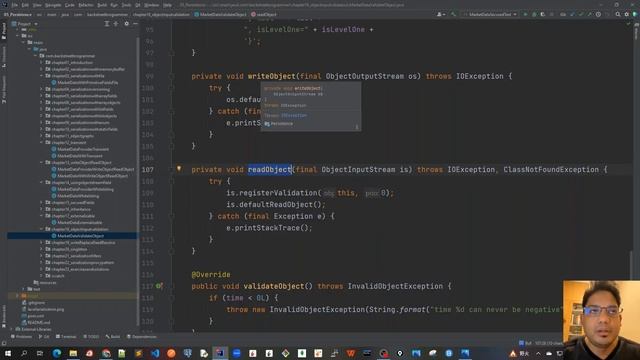Open the View menu

click(37, 5)
